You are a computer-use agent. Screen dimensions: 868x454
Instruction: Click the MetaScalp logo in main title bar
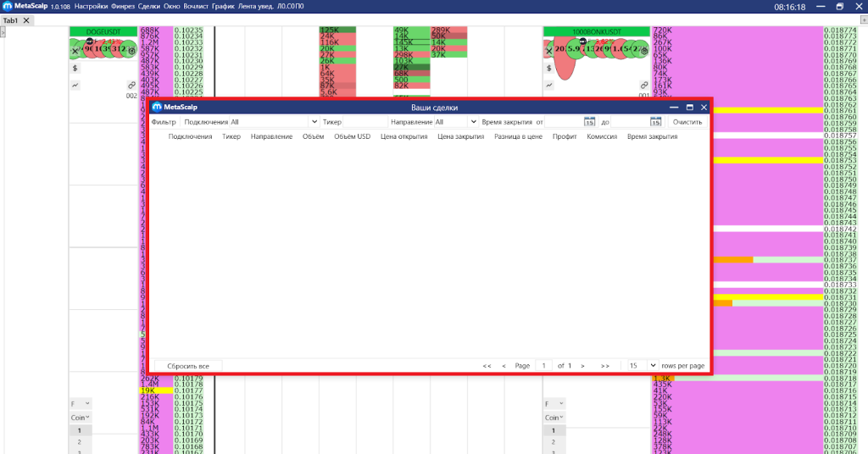[7, 6]
